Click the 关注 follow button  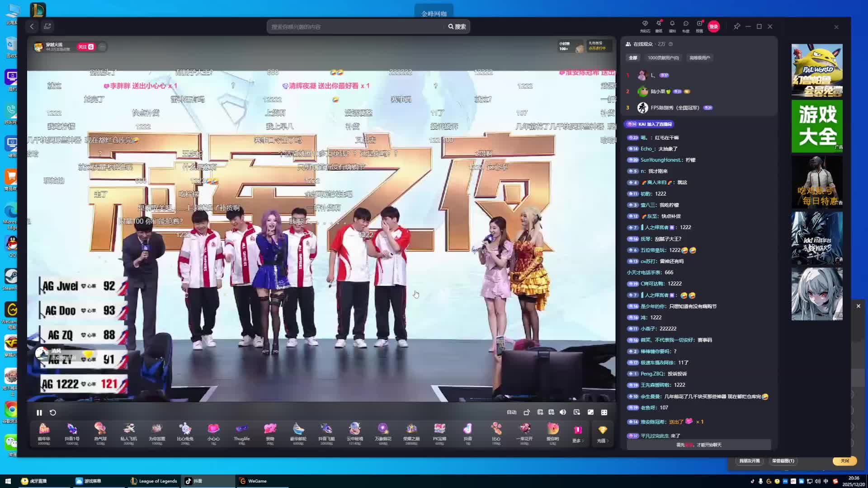85,47
